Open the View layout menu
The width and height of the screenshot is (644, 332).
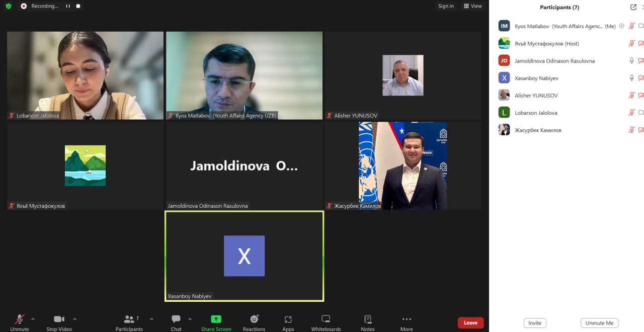pyautogui.click(x=473, y=6)
